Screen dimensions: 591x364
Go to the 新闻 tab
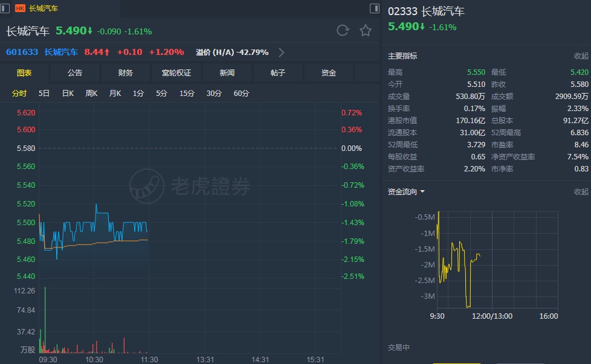[x=227, y=73]
